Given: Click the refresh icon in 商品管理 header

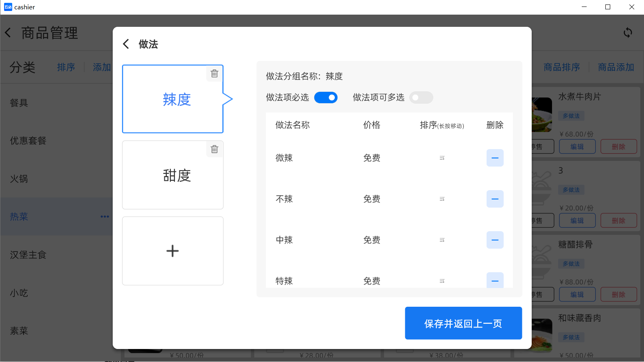Looking at the screenshot, I should (628, 33).
